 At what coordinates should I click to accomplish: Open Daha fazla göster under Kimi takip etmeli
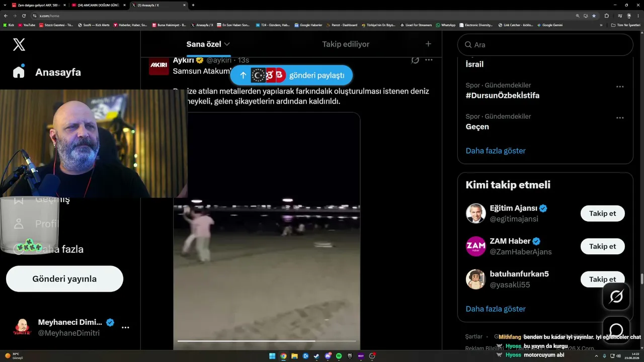[496, 309]
